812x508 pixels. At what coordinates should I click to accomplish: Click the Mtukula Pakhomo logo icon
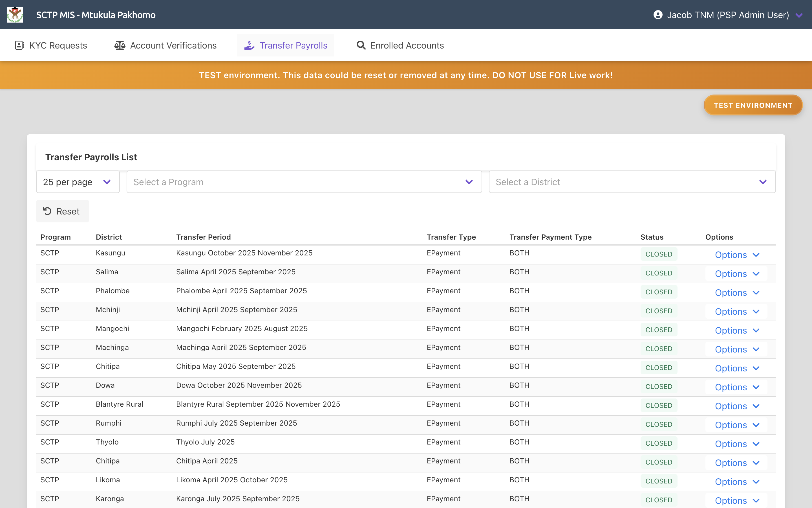[15, 15]
